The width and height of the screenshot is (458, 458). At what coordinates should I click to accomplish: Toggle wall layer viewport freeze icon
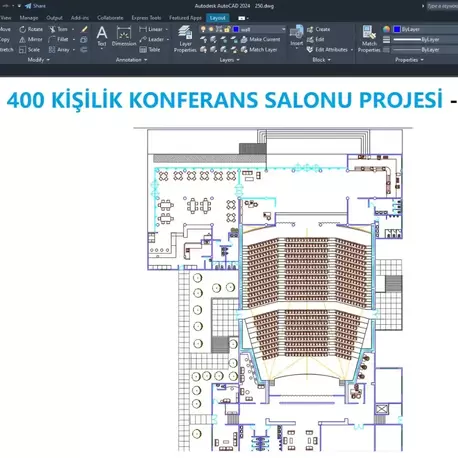pos(219,29)
